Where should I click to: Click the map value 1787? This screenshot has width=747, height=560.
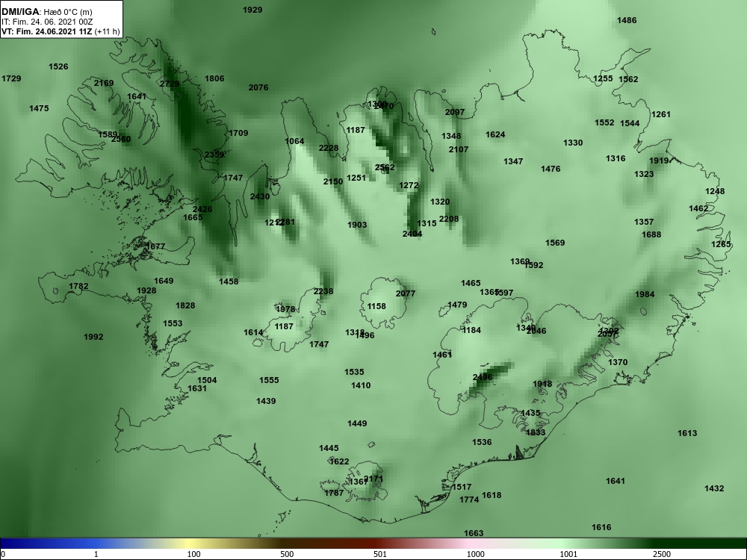click(x=334, y=494)
